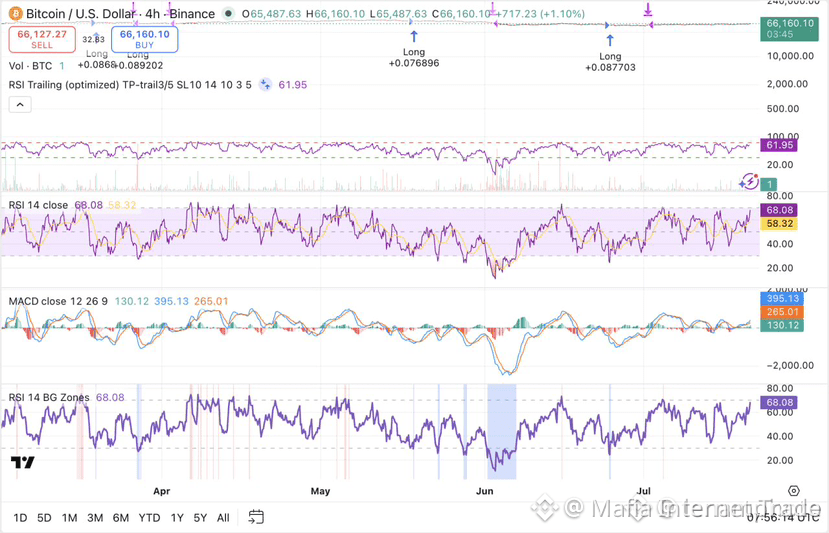Click the Apr label on time axis
The height and width of the screenshot is (533, 829).
click(x=162, y=491)
